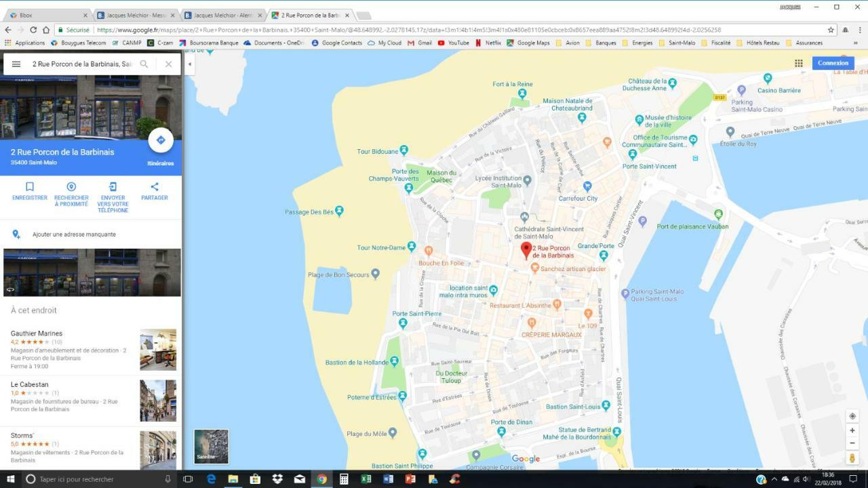This screenshot has width=868, height=488.
Task: Expand the Energies bookmarks folder
Action: tap(637, 43)
